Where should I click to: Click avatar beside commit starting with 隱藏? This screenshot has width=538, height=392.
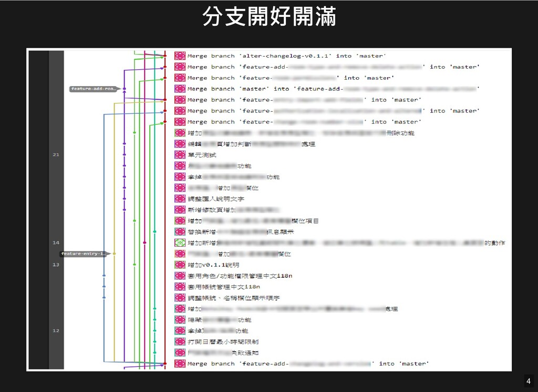[180, 320]
